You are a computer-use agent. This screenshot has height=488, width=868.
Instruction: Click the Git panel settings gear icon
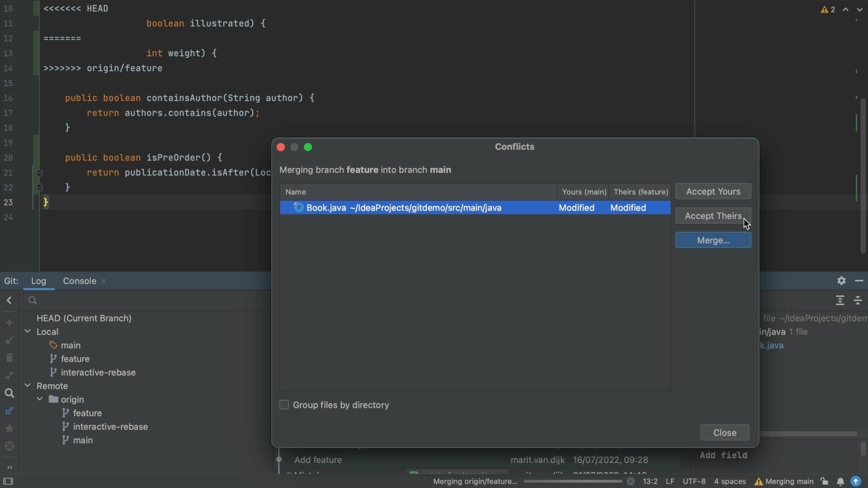pyautogui.click(x=841, y=281)
